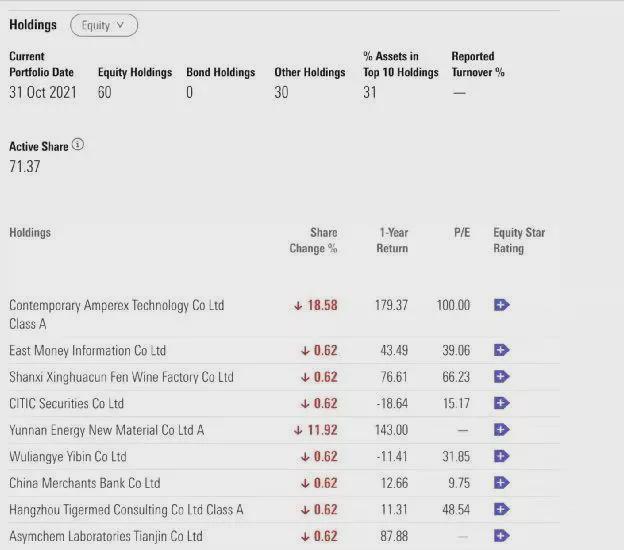Click the 66.23 P/E value
Screen dimensions: 624x550
click(456, 377)
